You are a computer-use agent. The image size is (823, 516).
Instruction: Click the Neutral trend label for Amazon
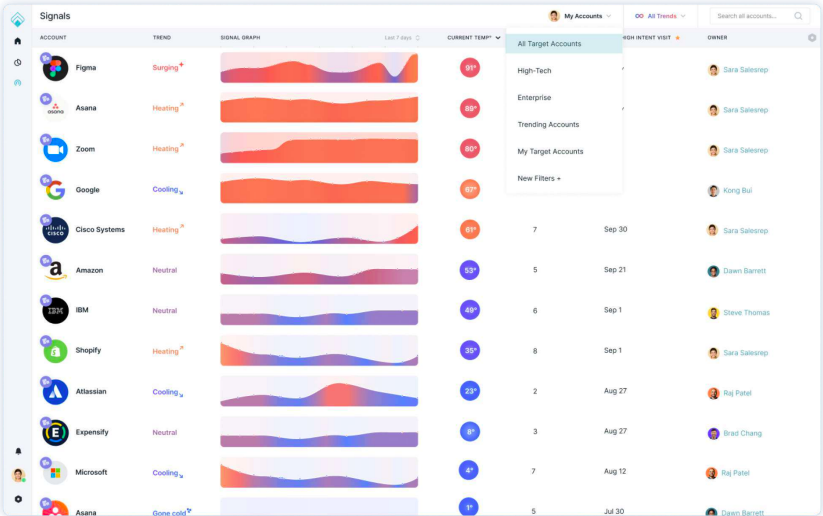[165, 270]
